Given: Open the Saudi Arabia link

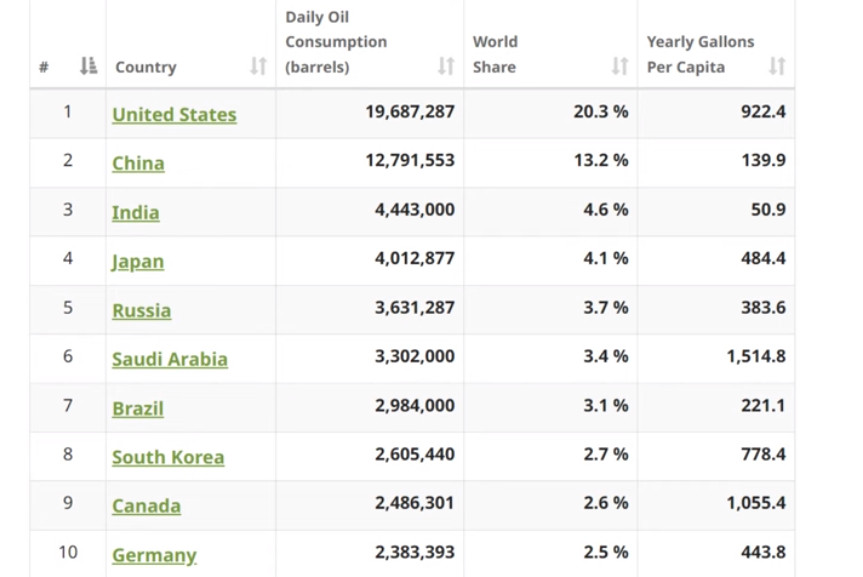Looking at the screenshot, I should (x=170, y=360).
